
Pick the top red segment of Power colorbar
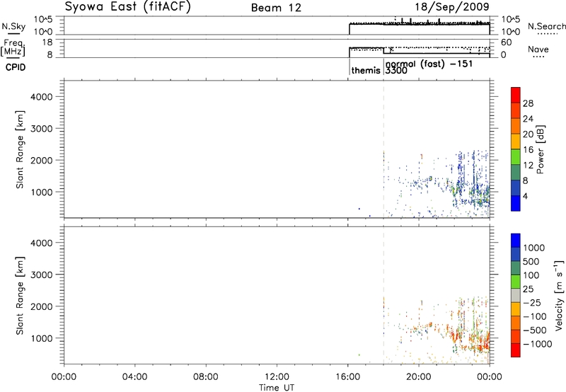[x=516, y=95]
